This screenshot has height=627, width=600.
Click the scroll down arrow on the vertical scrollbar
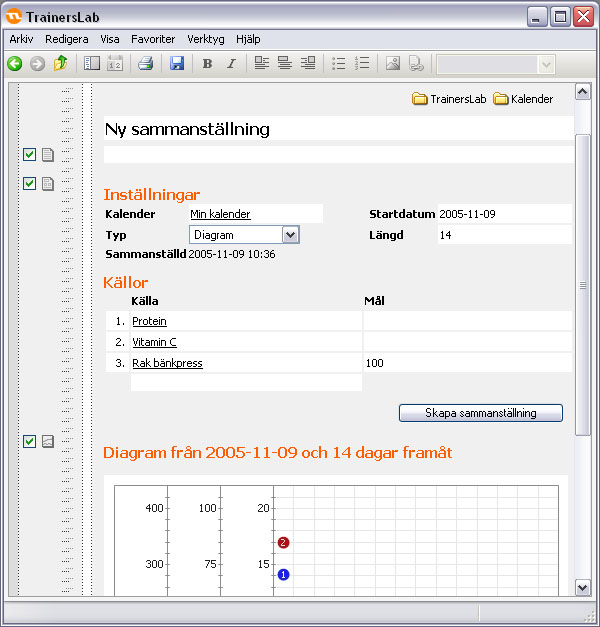point(583,587)
